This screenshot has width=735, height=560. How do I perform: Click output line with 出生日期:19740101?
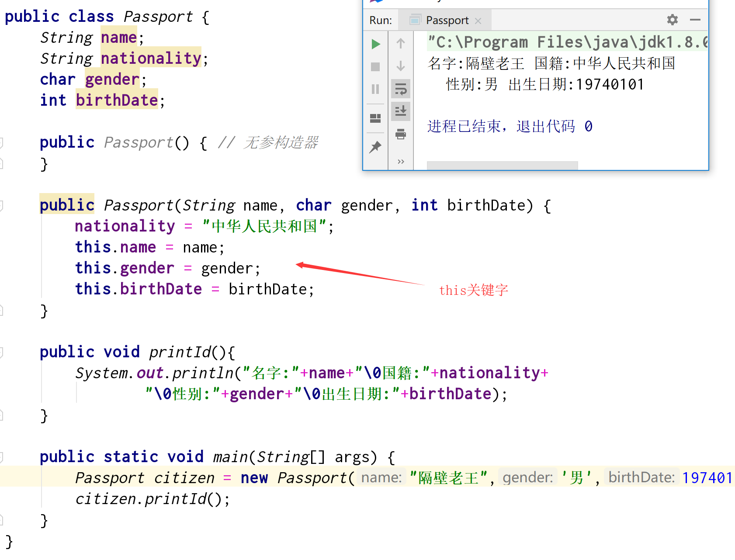544,84
